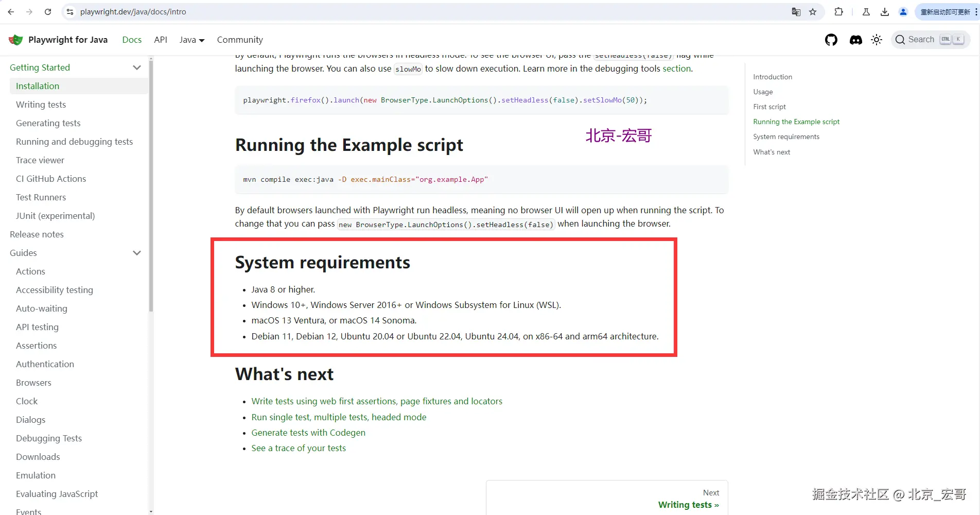This screenshot has width=980, height=515.
Task: Follow the debugging tools section link
Action: coord(676,68)
